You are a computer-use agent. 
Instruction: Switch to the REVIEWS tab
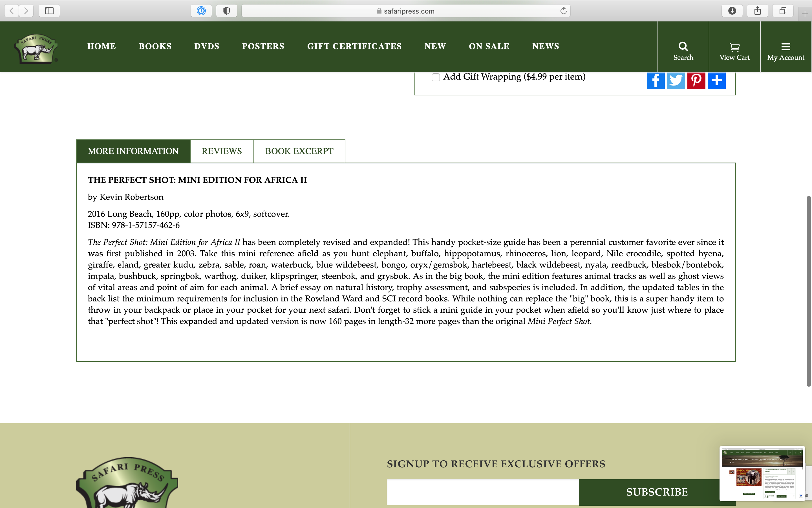222,151
